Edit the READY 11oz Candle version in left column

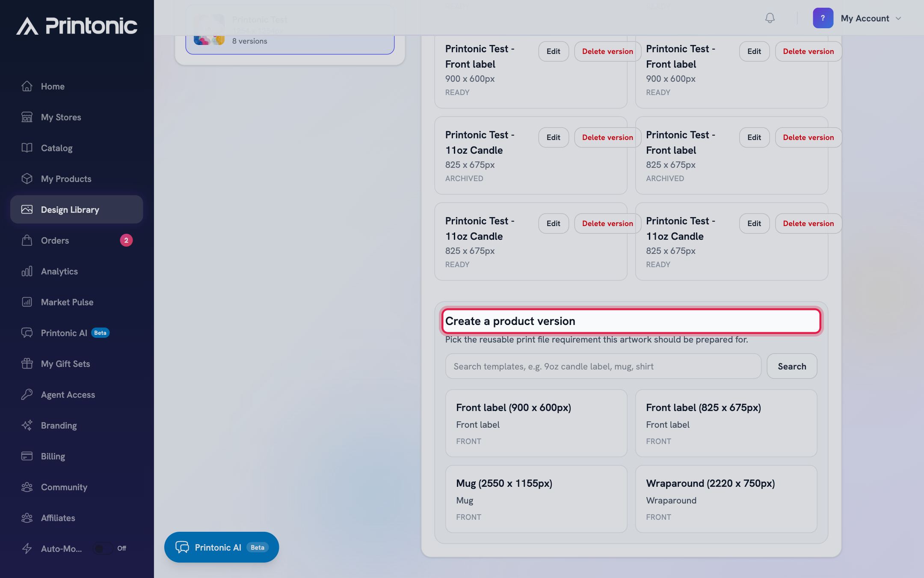tap(554, 223)
